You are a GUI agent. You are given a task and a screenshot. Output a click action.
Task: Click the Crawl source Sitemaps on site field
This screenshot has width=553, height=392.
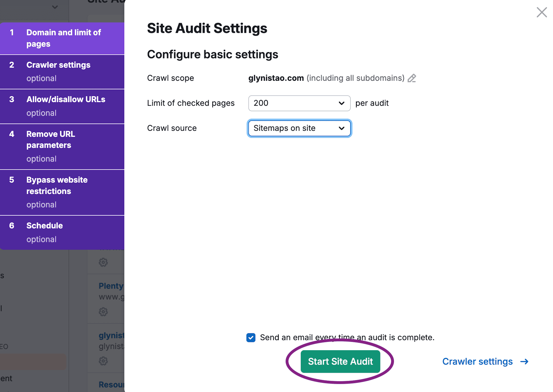[x=299, y=128]
